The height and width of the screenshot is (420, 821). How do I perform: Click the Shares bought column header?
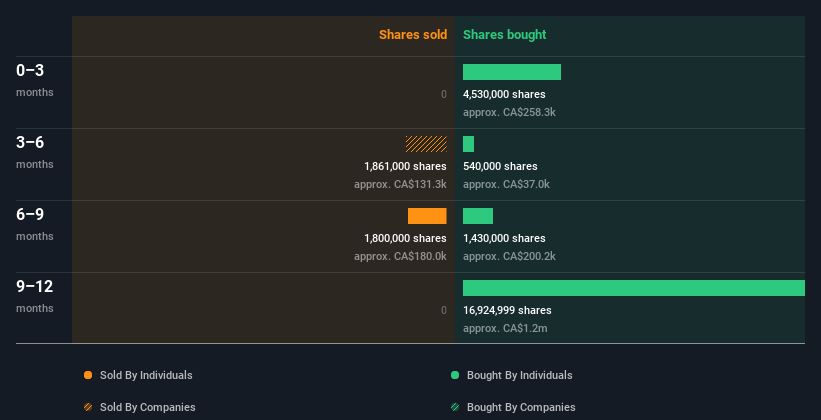505,35
